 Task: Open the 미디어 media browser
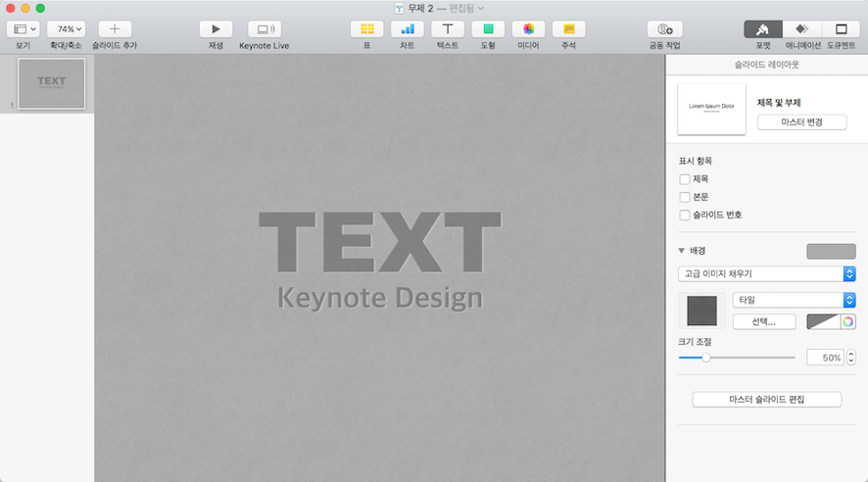(x=529, y=28)
